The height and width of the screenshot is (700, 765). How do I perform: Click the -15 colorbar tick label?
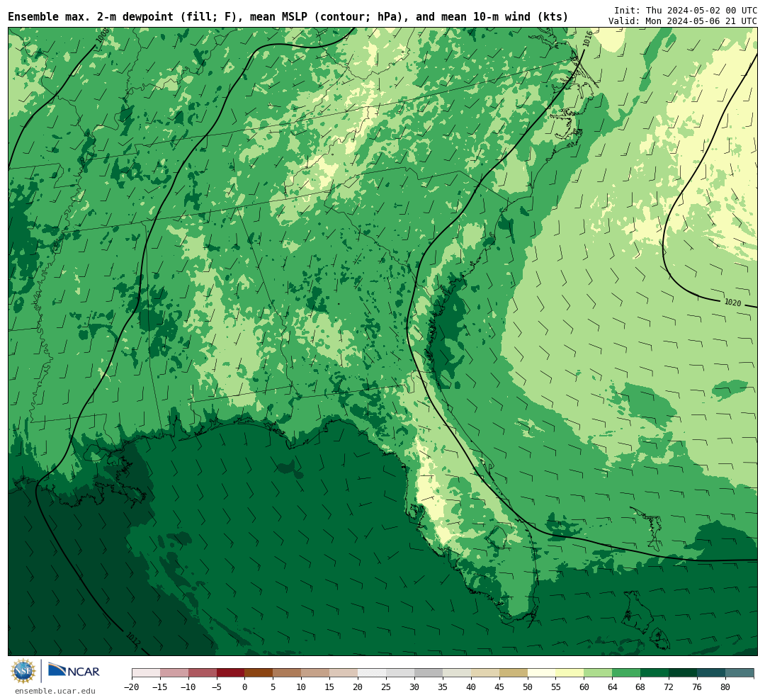pyautogui.click(x=160, y=687)
